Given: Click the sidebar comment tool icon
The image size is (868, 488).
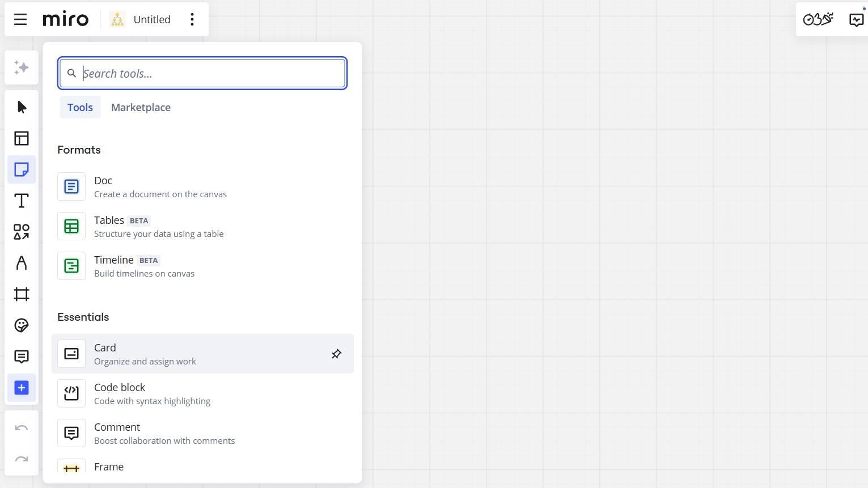Looking at the screenshot, I should (x=22, y=357).
